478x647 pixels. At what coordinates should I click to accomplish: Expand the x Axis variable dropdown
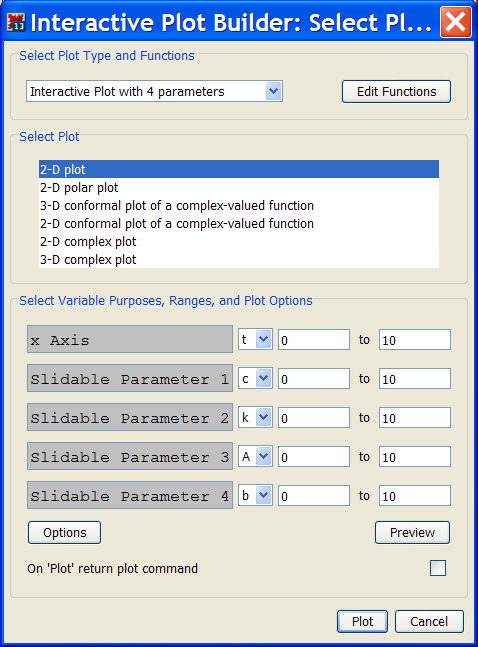[263, 339]
